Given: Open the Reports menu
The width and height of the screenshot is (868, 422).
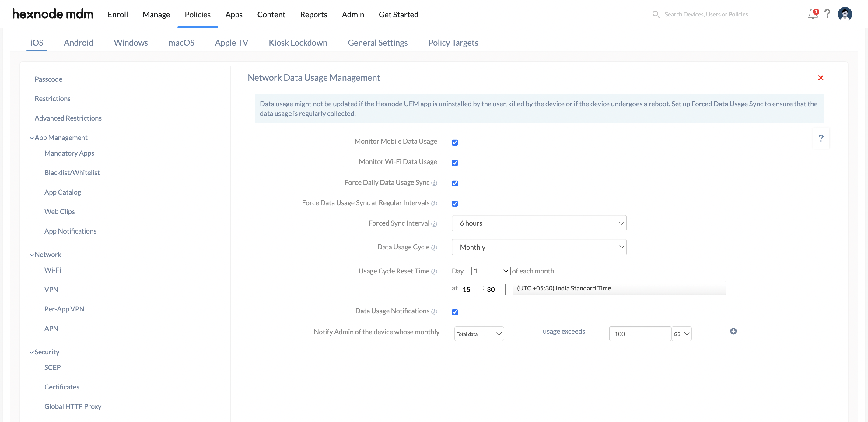Looking at the screenshot, I should pos(313,15).
